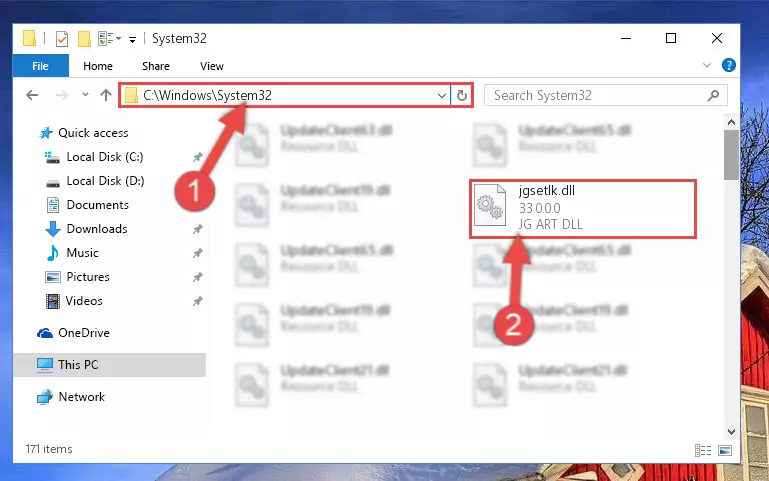Refresh the System32 folder view
Image resolution: width=769 pixels, height=481 pixels.
click(x=461, y=96)
